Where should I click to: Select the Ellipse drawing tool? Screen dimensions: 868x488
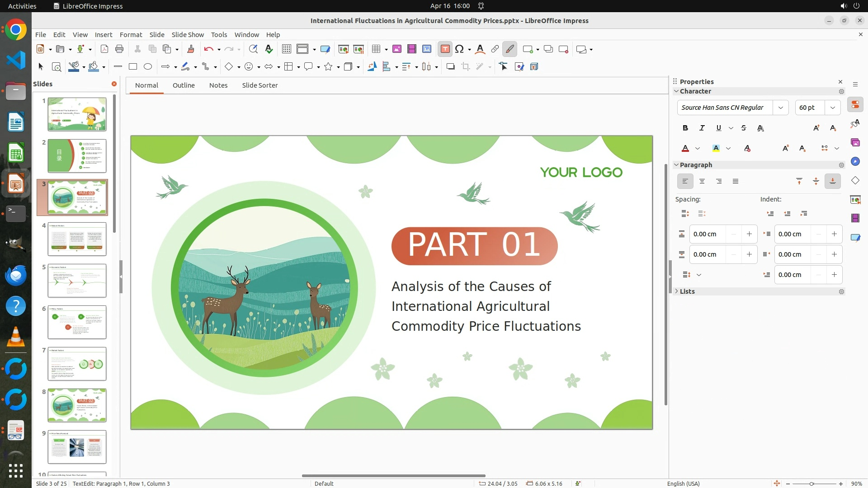coord(148,67)
